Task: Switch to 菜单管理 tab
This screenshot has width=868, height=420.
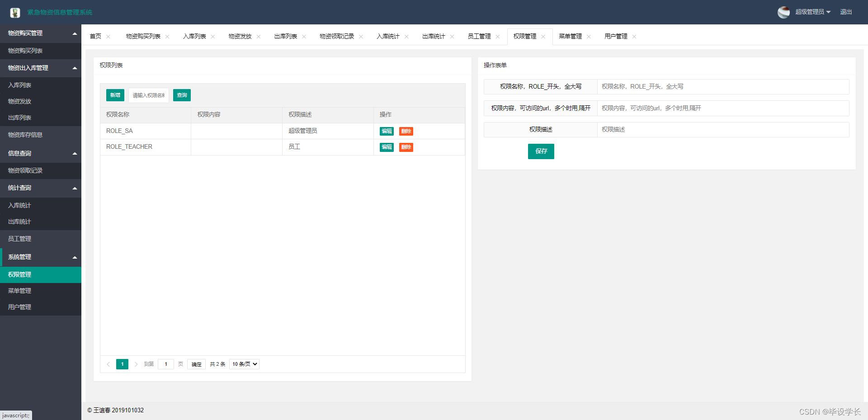Action: click(x=570, y=36)
